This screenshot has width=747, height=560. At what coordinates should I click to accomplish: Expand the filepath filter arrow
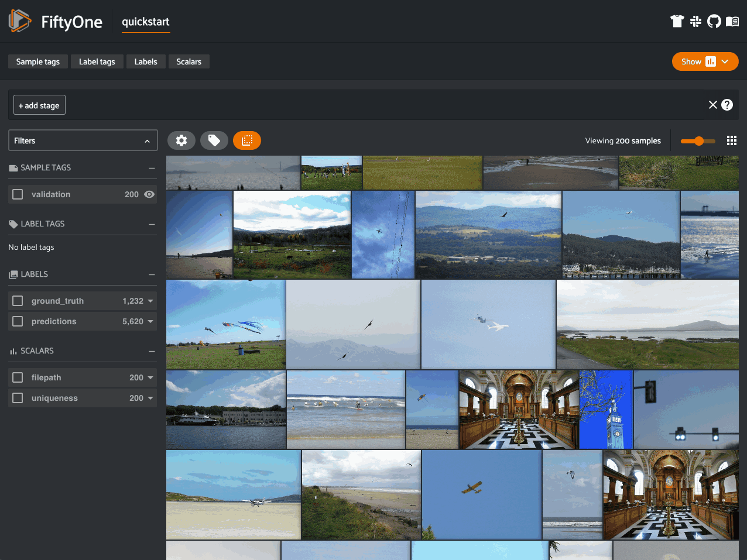tap(150, 377)
